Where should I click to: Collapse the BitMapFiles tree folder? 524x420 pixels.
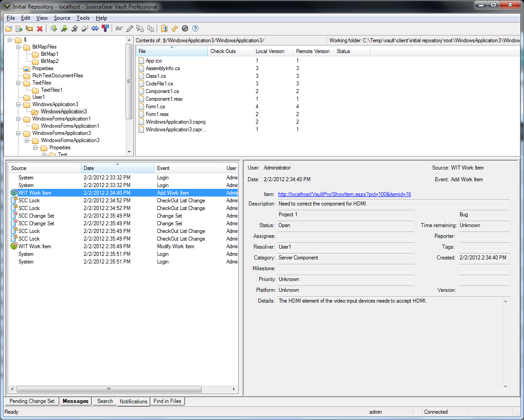tap(18, 47)
